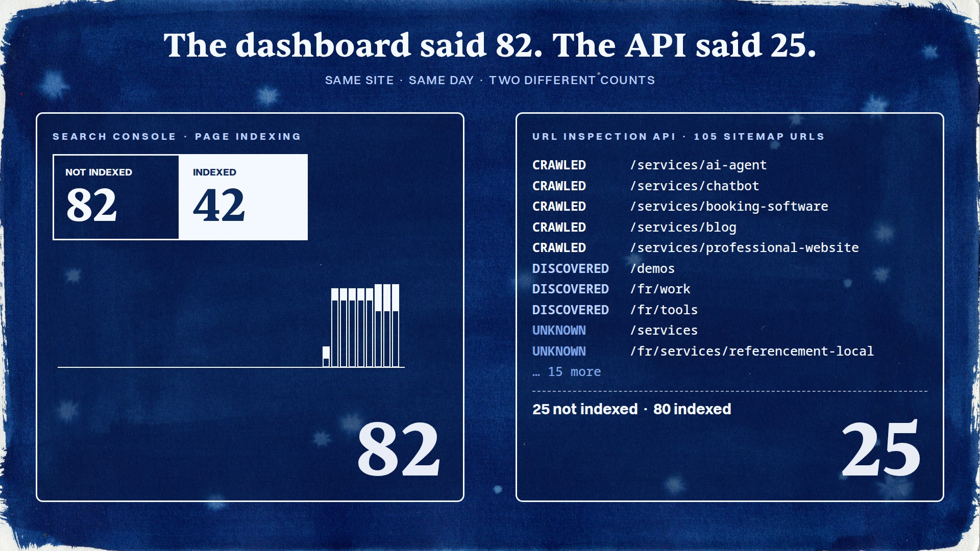Click the UNKNOWN status beside /fr/services/referencement-local
Screen dimensions: 980x551
[x=559, y=351]
